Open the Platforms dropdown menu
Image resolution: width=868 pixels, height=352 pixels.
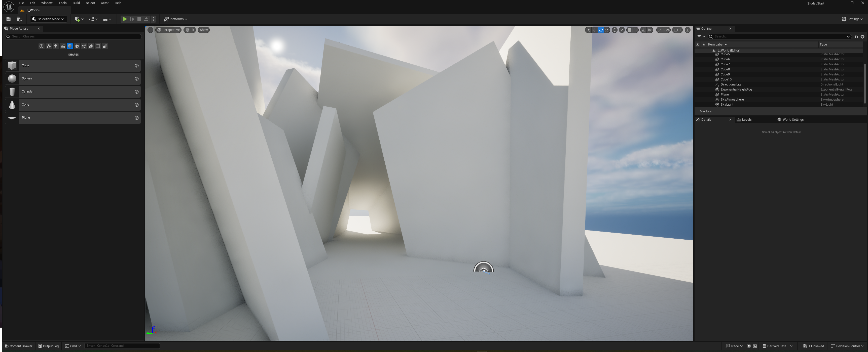(175, 19)
